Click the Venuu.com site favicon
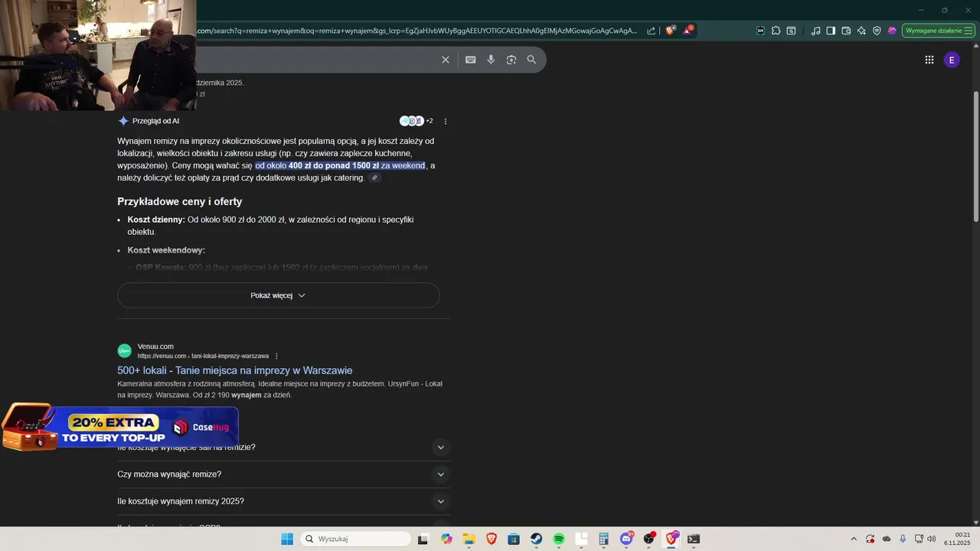Viewport: 980px width, 551px height. click(x=124, y=350)
